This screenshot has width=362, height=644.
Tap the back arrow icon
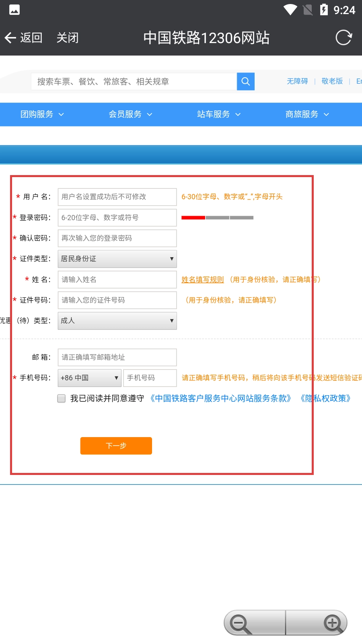tap(10, 38)
